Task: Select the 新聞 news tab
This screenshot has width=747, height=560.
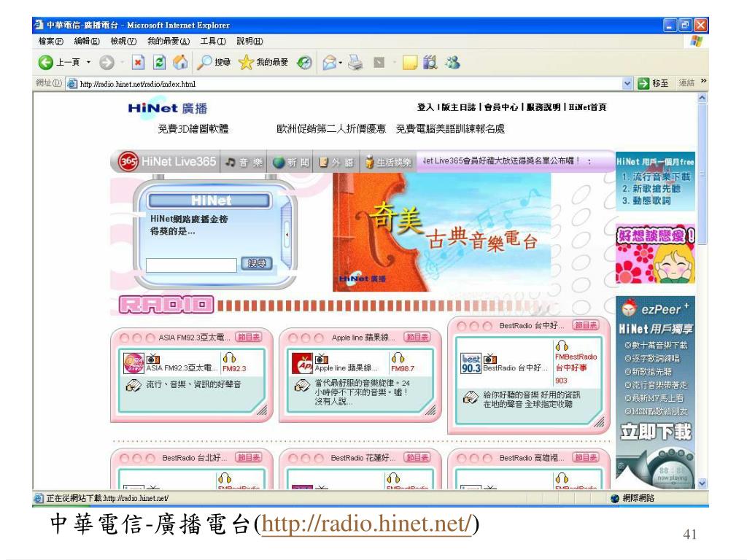Action: point(291,163)
